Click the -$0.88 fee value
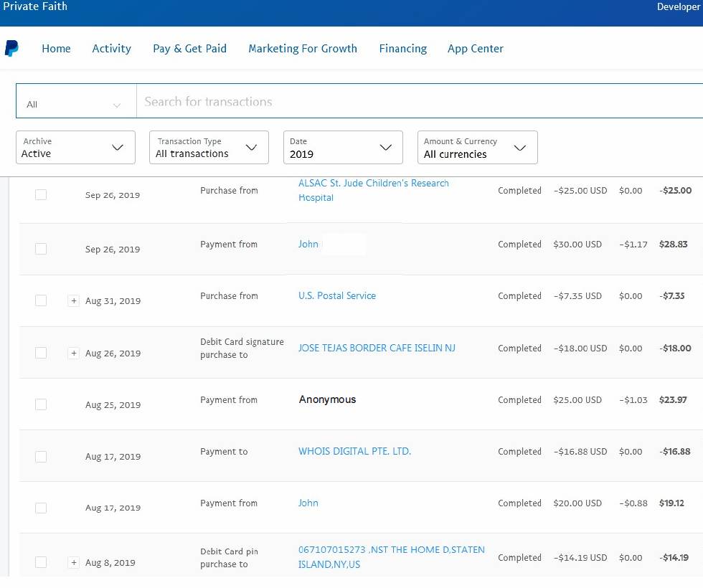 (x=633, y=503)
